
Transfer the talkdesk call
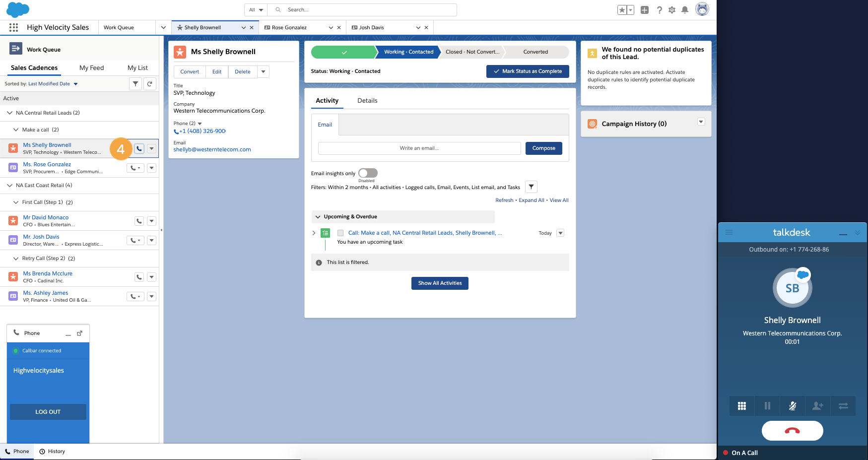843,406
